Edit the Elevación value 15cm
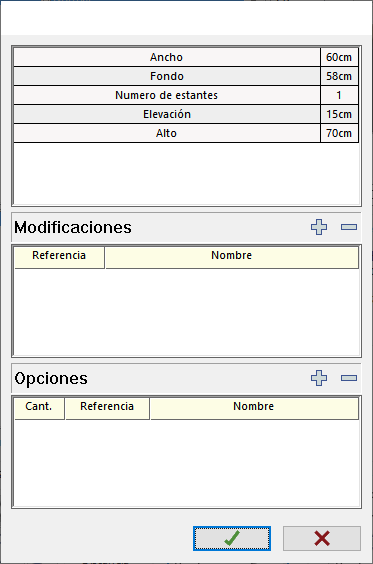This screenshot has height=564, width=373. pos(339,114)
